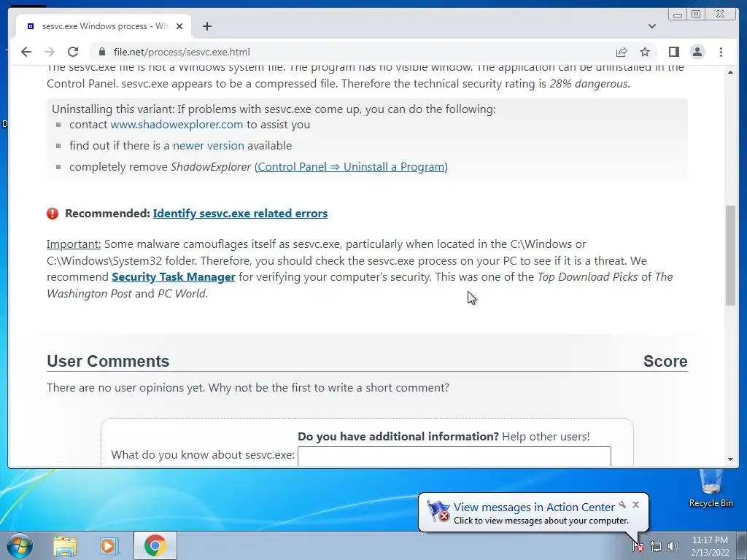Image resolution: width=747 pixels, height=560 pixels.
Task: Click the address bar URL file.net/process/sesvc.exe.html
Action: (x=182, y=52)
